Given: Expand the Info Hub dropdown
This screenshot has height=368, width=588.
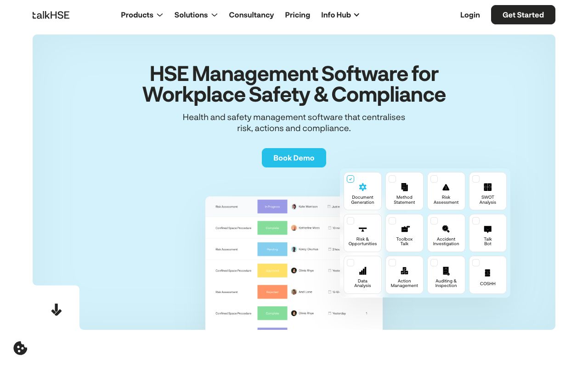Looking at the screenshot, I should 340,15.
